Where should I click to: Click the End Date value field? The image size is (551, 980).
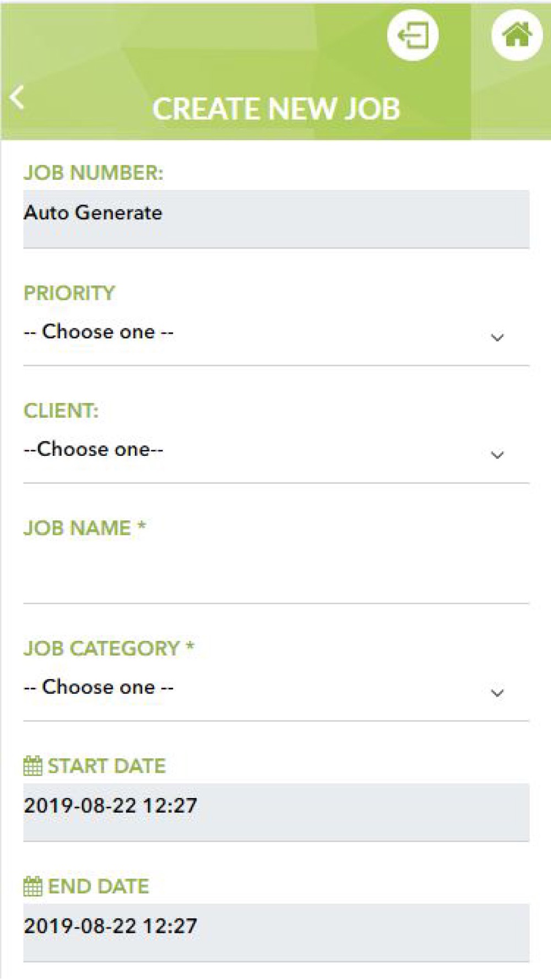coord(276,933)
